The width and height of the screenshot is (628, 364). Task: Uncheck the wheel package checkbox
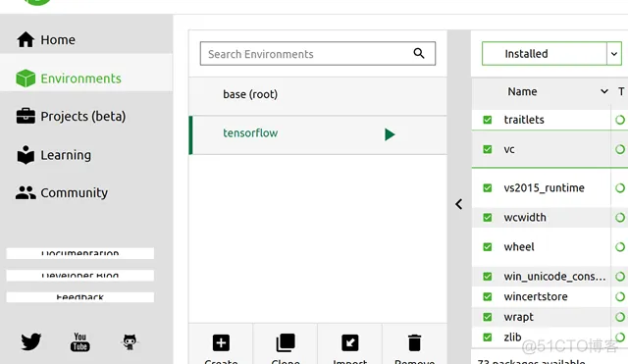(488, 247)
